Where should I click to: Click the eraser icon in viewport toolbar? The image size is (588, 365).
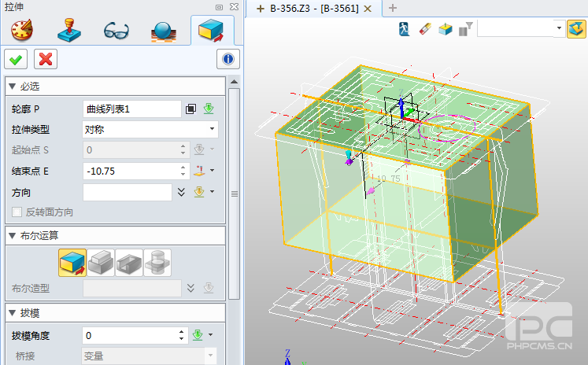pyautogui.click(x=425, y=29)
